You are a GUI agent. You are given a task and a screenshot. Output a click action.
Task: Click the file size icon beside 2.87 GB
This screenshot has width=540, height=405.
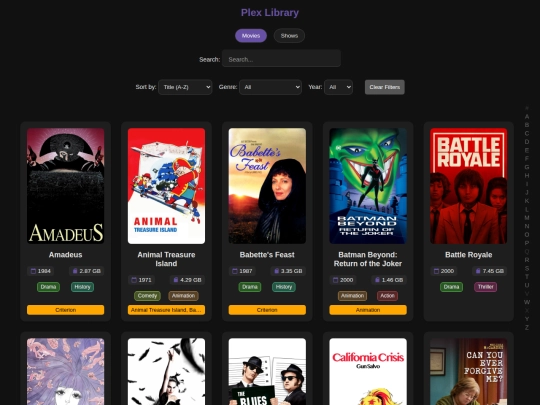(x=75, y=271)
